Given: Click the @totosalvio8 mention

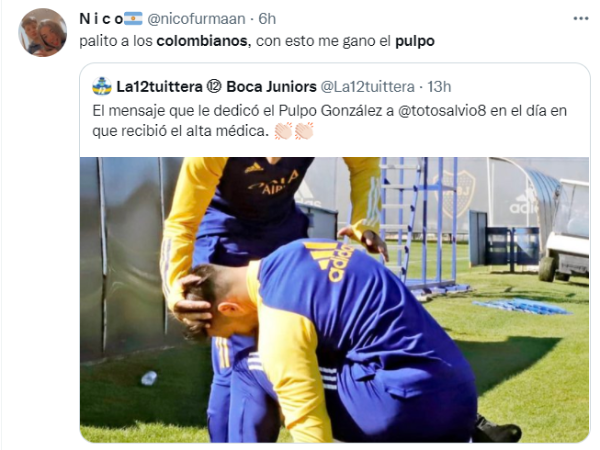Looking at the screenshot, I should [442, 111].
